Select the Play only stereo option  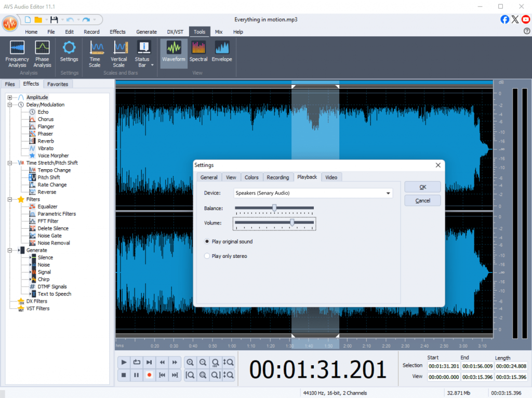(x=207, y=256)
